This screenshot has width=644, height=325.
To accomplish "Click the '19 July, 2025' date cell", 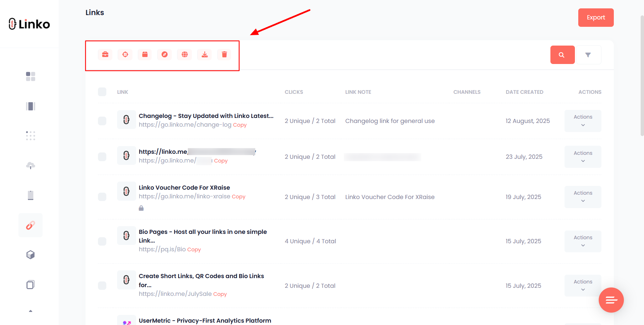I will coord(523,197).
